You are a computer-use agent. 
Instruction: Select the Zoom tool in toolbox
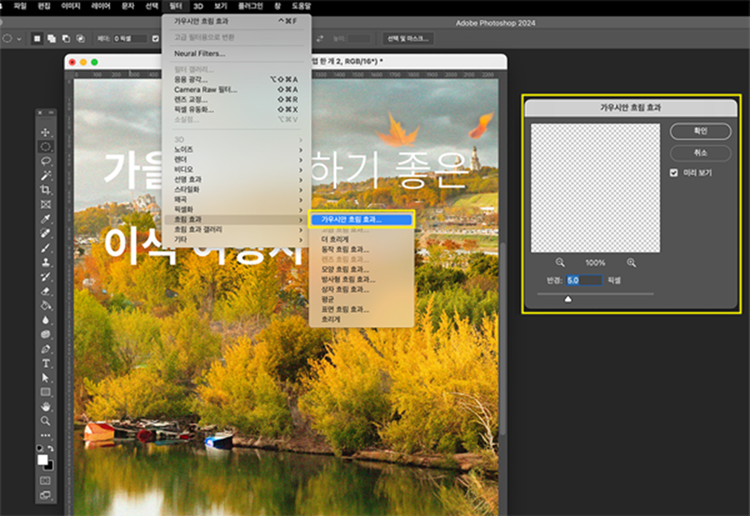pos(45,421)
